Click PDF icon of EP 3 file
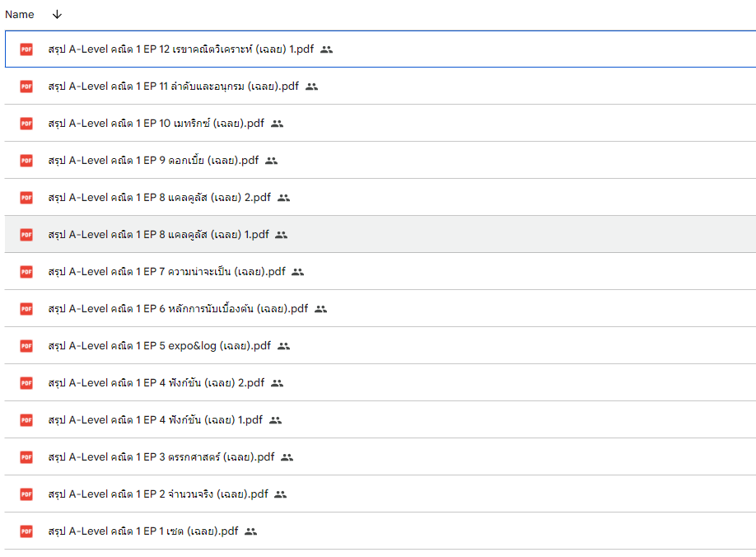Image resolution: width=756 pixels, height=557 pixels. [26, 457]
